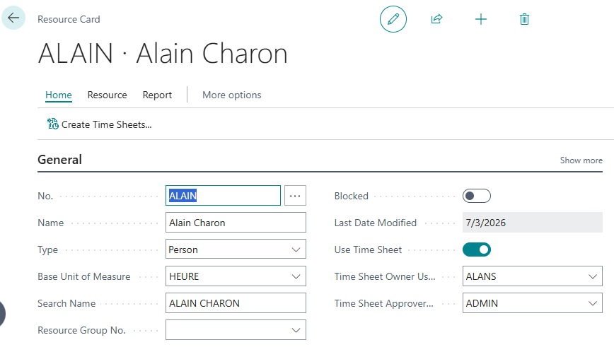Open the Report tab
This screenshot has width=614, height=364.
point(157,95)
